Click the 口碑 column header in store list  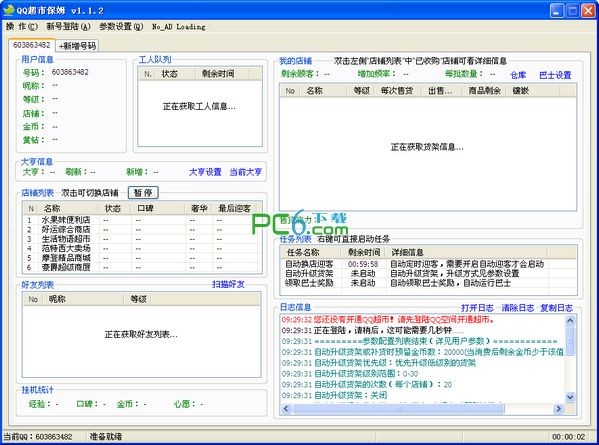(x=158, y=209)
